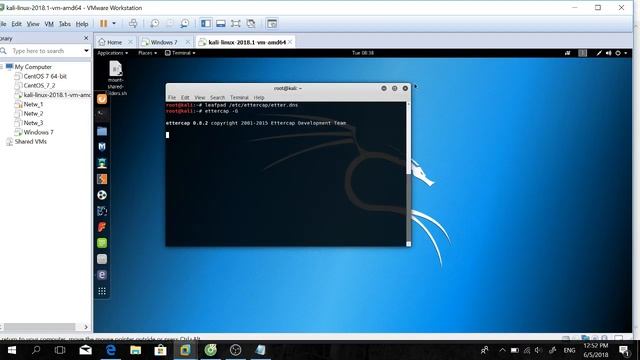The width and height of the screenshot is (640, 360).
Task: Open Files manager from the Kali dock
Action: 102,131
